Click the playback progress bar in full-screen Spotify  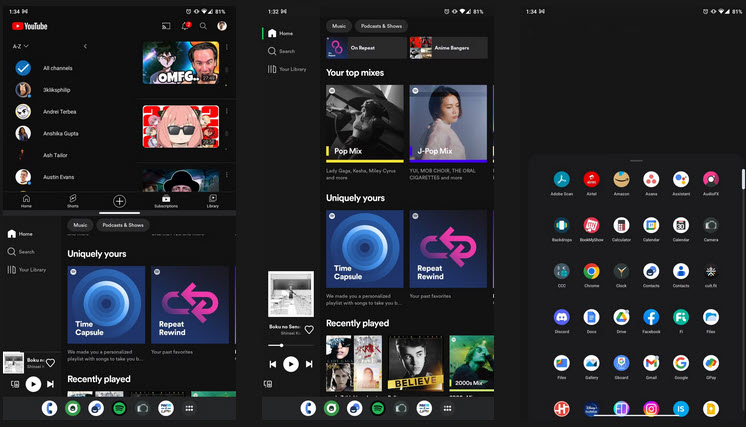(291, 345)
